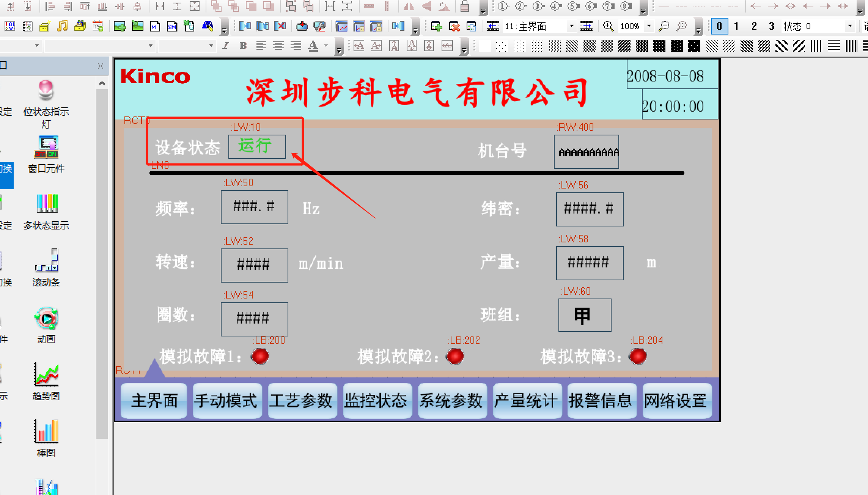Go to next frame with right-arrow icon
The height and width of the screenshot is (495, 868).
pos(586,26)
